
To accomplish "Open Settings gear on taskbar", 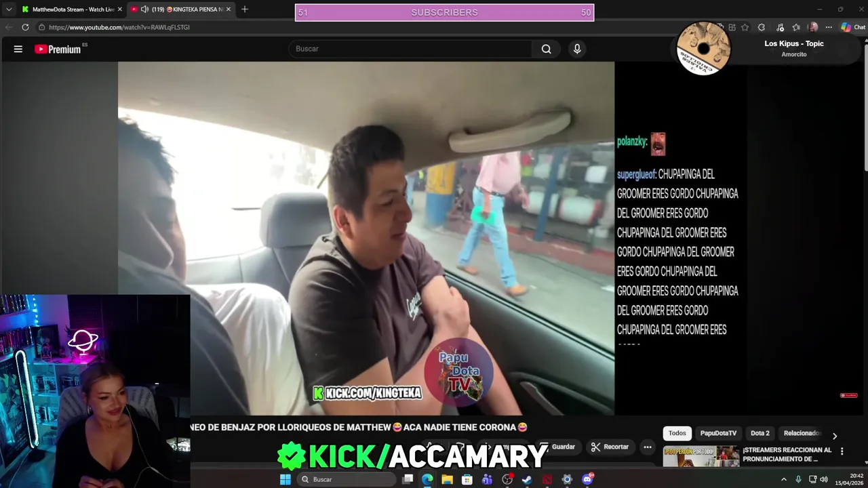I will click(567, 479).
